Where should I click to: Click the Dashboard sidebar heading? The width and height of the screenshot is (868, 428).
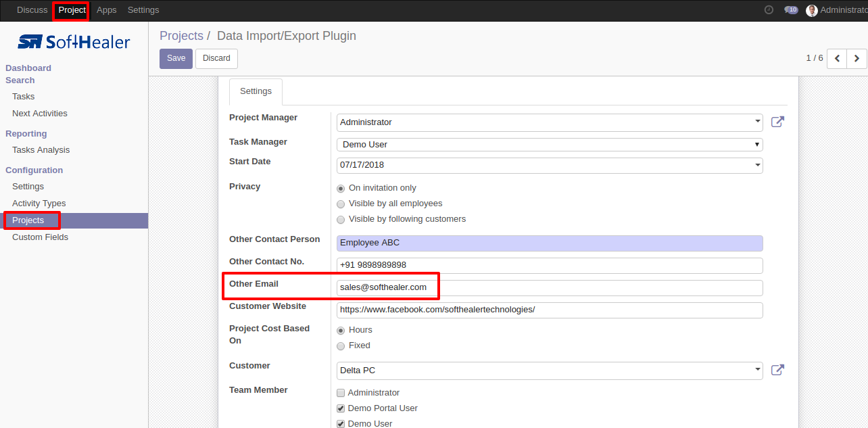(28, 68)
